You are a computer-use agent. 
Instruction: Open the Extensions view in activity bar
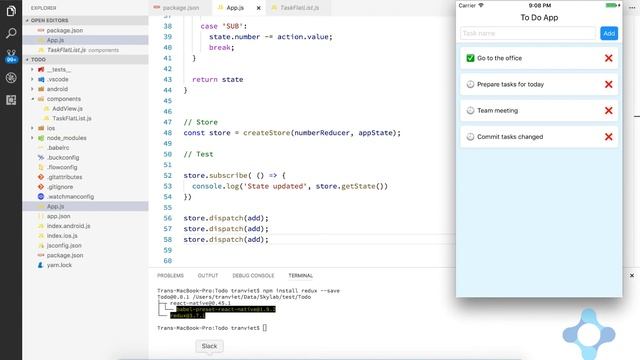[x=11, y=100]
